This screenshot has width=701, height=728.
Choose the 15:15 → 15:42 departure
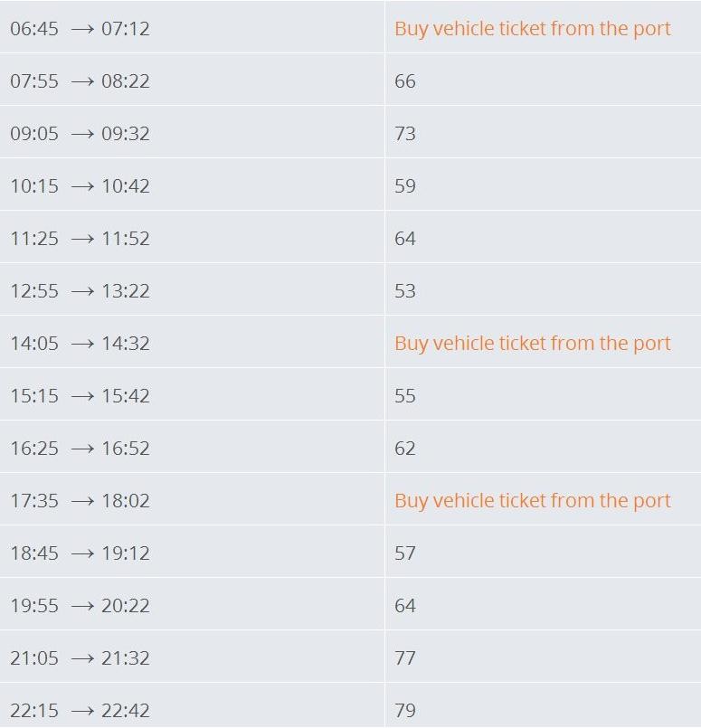pos(80,396)
